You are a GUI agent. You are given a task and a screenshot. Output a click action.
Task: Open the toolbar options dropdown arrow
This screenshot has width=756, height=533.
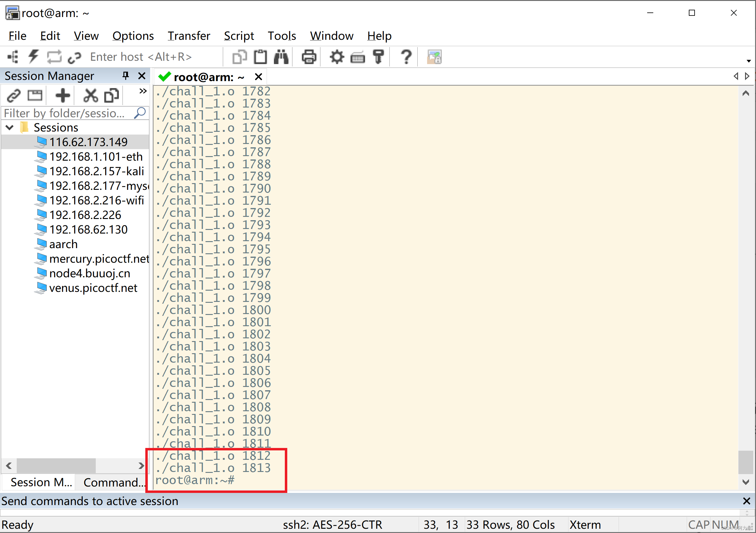click(748, 61)
